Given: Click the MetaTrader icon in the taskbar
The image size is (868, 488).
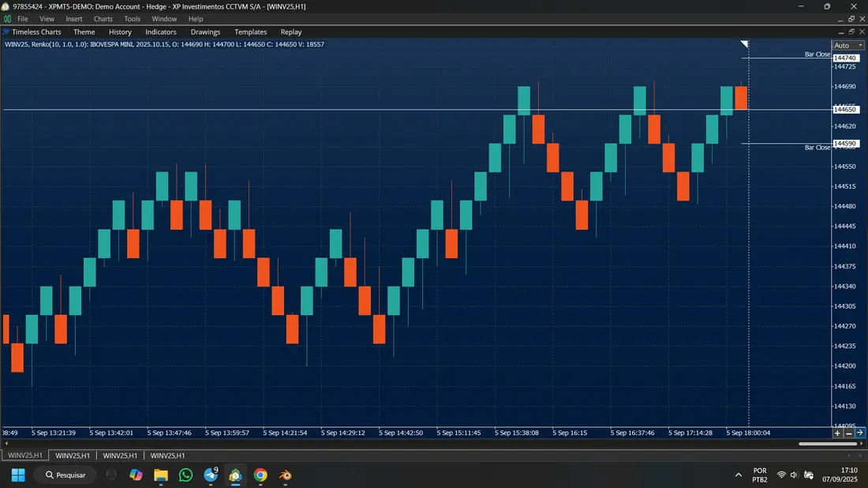Looking at the screenshot, I should coord(236,475).
